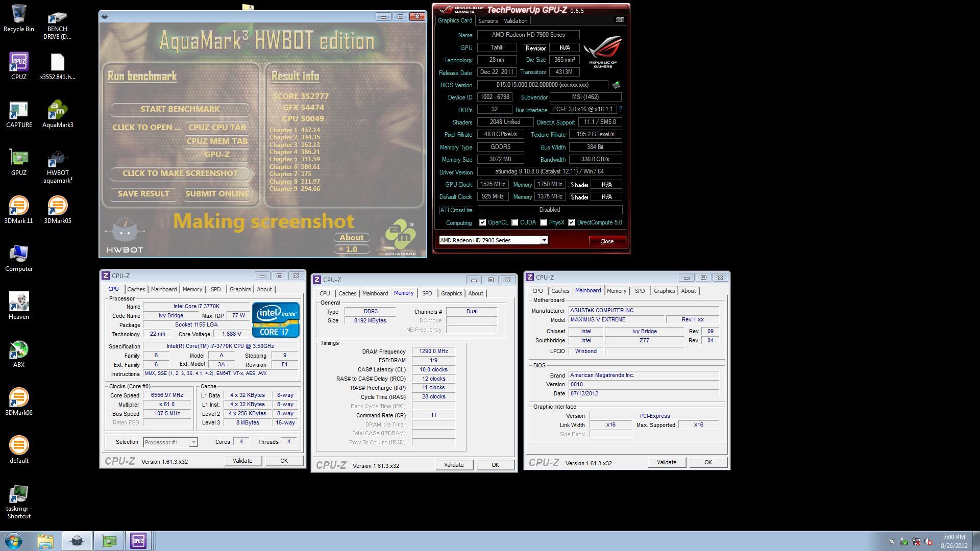Image resolution: width=980 pixels, height=551 pixels.
Task: Switch to CPU-Z taskbar button
Action: [138, 541]
